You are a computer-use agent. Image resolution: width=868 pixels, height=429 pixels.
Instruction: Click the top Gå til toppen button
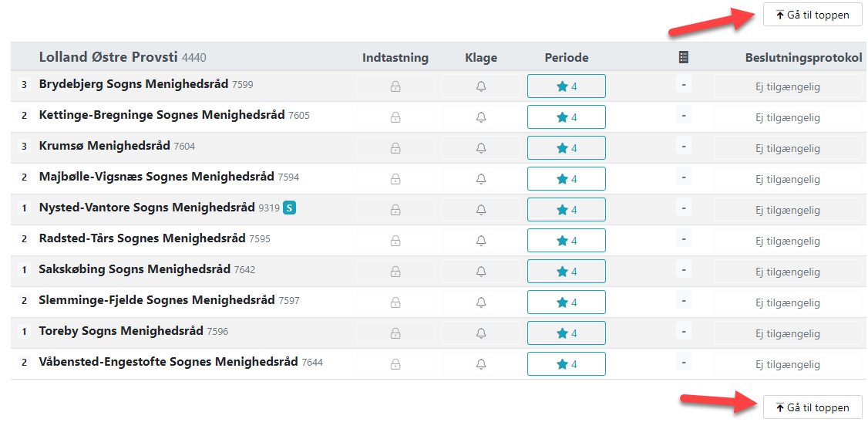tap(812, 15)
